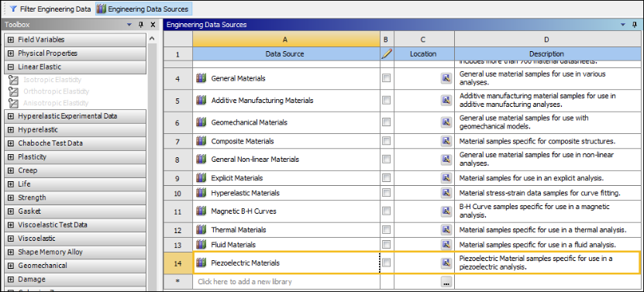This screenshot has height=292, width=644.
Task: Click the General Materials library books icon
Action: point(201,78)
